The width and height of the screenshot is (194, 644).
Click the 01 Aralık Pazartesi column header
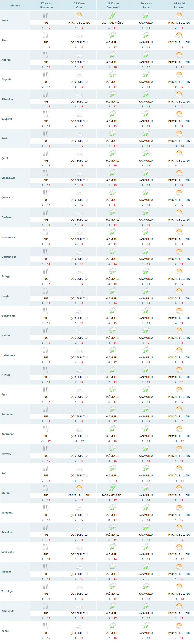(x=179, y=5)
